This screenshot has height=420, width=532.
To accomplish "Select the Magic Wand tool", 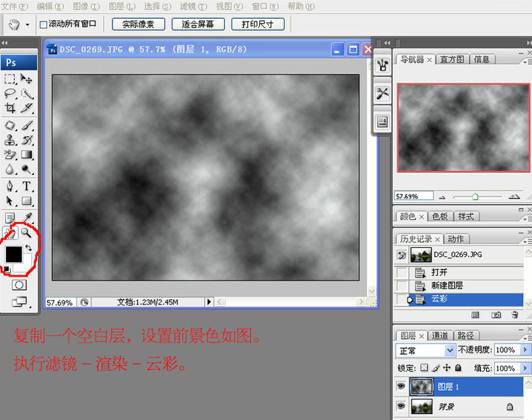I will (x=27, y=94).
